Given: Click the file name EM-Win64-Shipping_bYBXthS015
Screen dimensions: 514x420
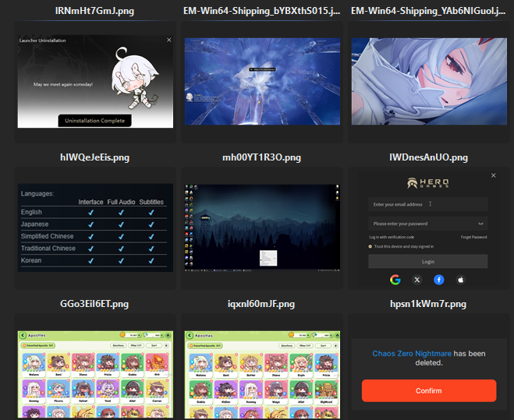Looking at the screenshot, I should [261, 11].
